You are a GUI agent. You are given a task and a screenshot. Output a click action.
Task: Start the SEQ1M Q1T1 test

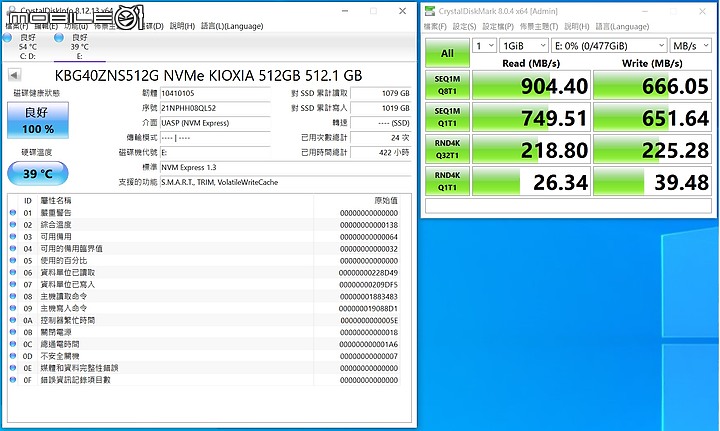point(447,117)
